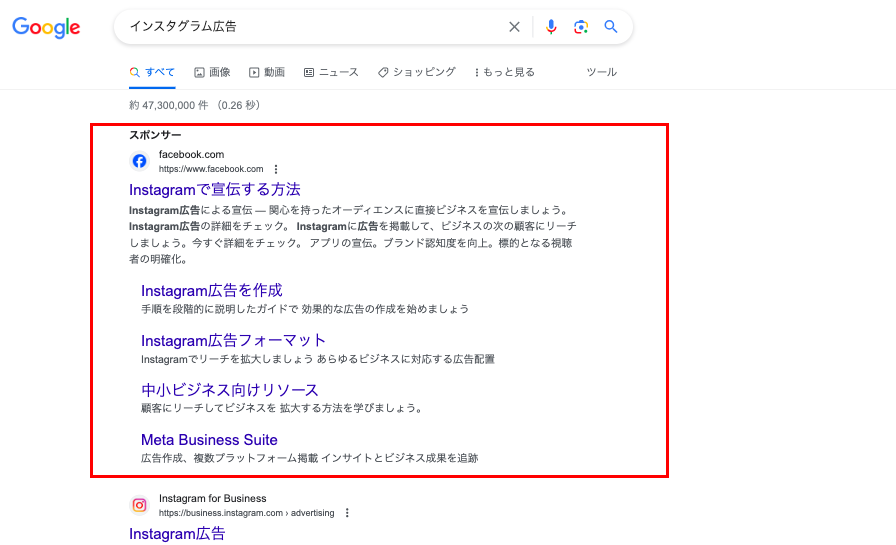Click the facebook.com site name

(191, 154)
